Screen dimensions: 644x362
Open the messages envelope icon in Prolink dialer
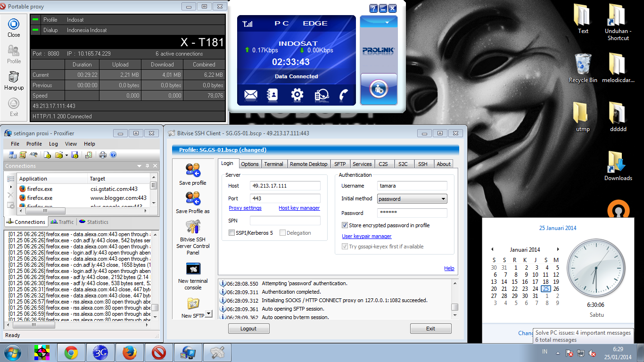[x=251, y=95]
